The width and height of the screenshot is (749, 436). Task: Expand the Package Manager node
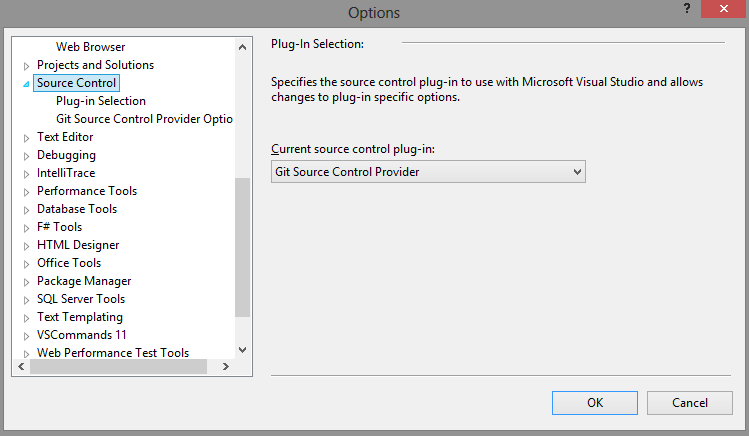tap(27, 282)
